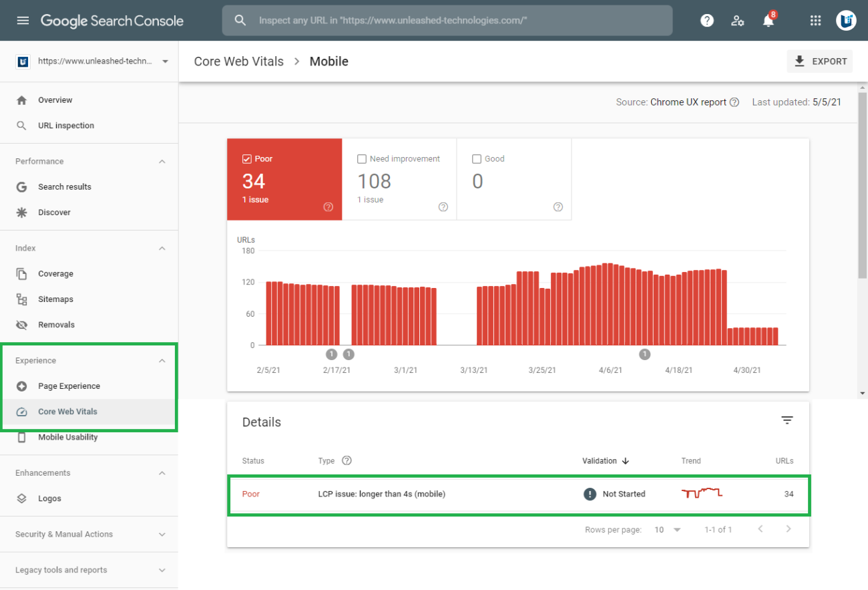The width and height of the screenshot is (868, 590).
Task: Click the help icon beside Chrome UX report
Action: pyautogui.click(x=734, y=102)
